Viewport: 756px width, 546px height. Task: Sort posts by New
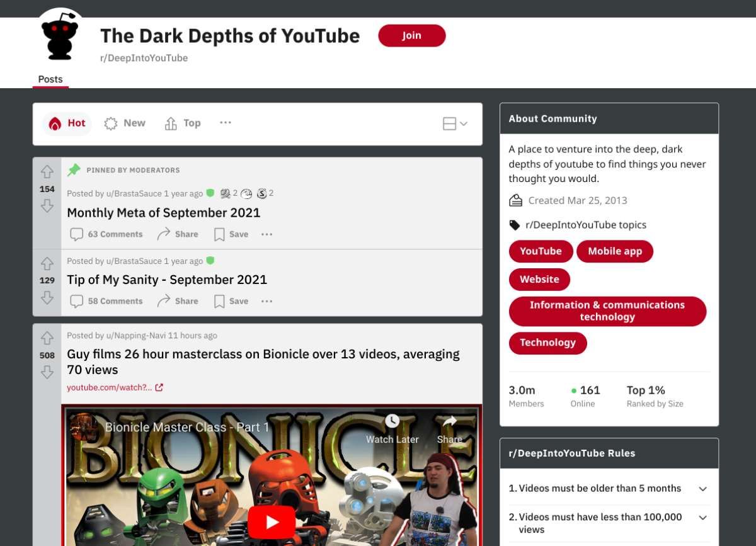pos(125,123)
